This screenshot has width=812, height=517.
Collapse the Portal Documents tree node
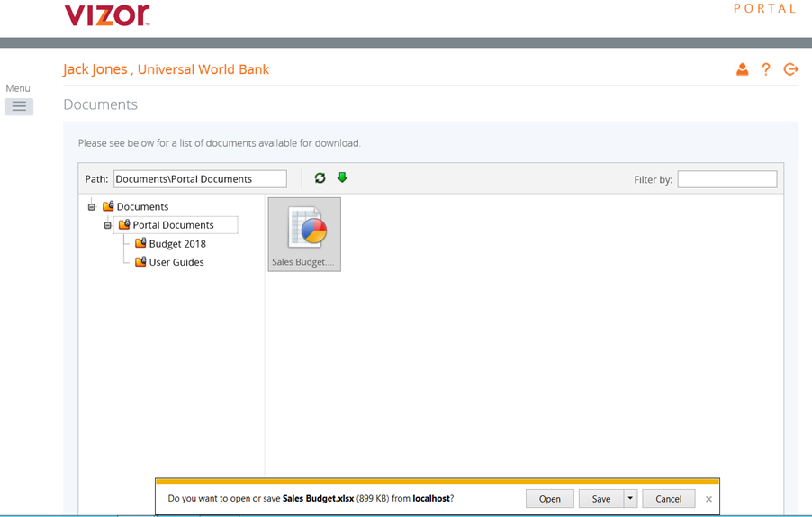point(107,225)
